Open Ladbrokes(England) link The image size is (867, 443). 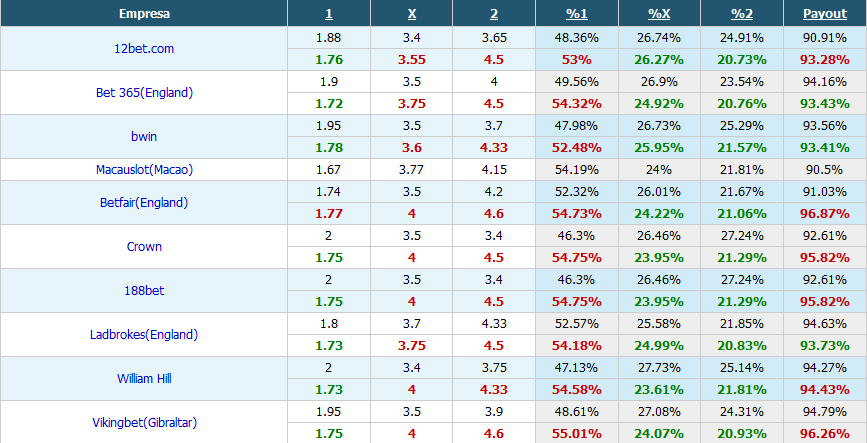pyautogui.click(x=144, y=335)
